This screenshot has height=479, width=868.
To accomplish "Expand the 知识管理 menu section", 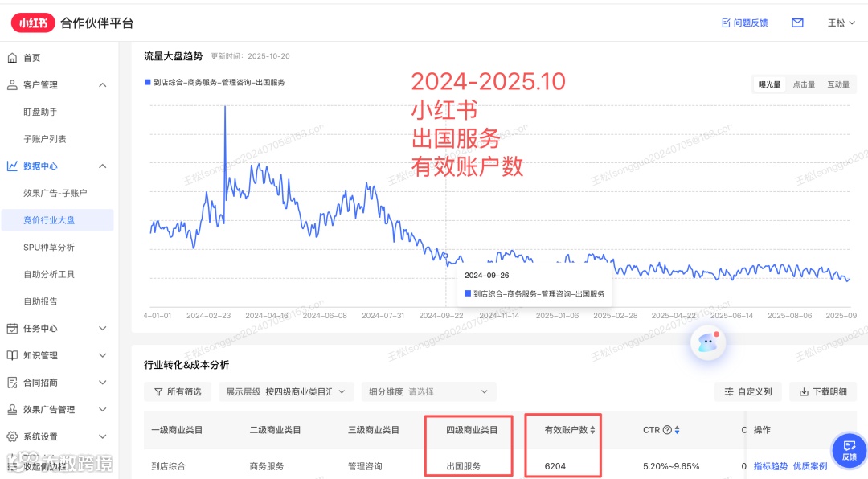I will (102, 355).
